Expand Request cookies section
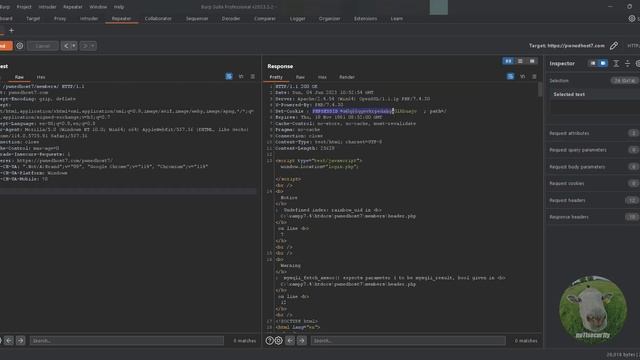640x360 pixels. point(593,183)
